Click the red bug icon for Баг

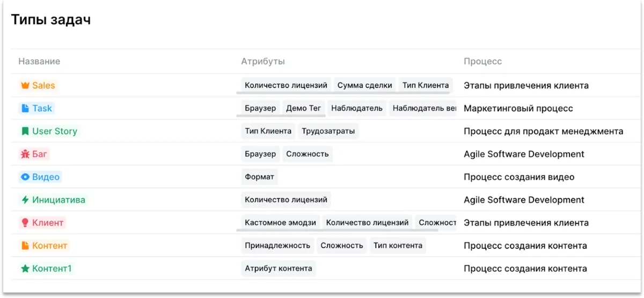click(x=25, y=154)
